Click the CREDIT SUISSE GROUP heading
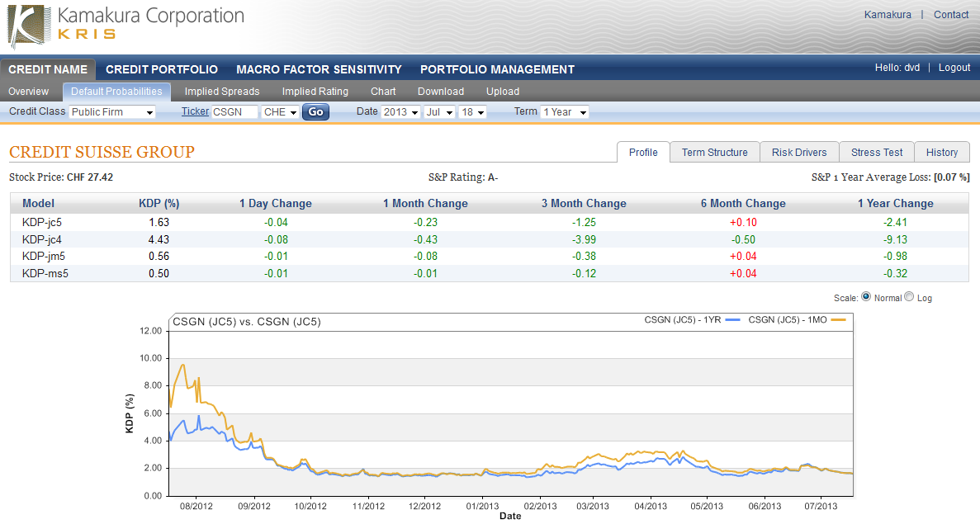 [102, 152]
